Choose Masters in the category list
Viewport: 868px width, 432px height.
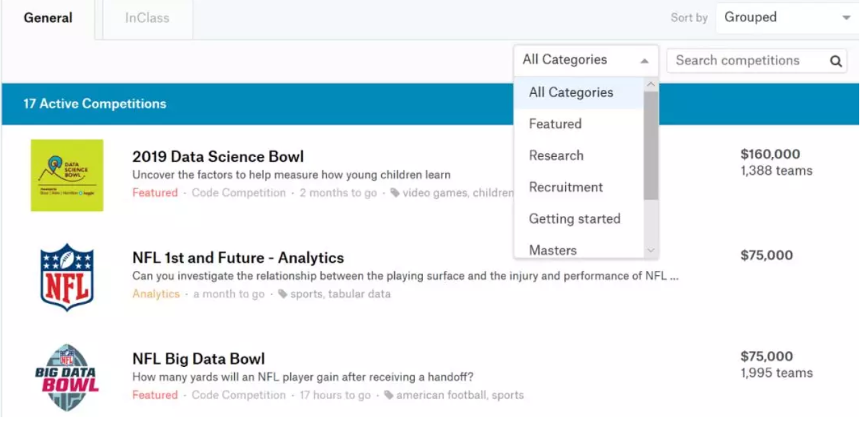[552, 250]
